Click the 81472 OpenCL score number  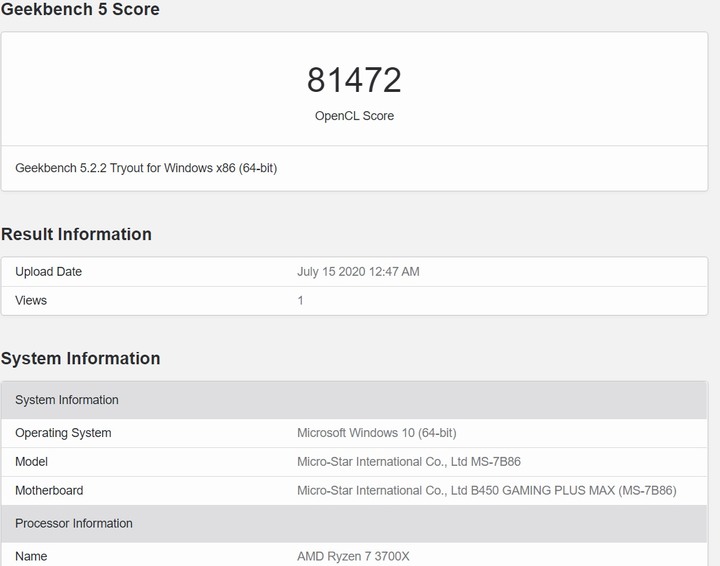[354, 80]
